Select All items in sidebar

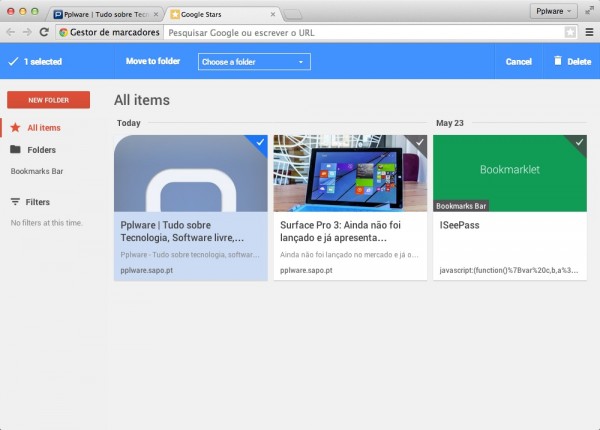click(x=44, y=128)
